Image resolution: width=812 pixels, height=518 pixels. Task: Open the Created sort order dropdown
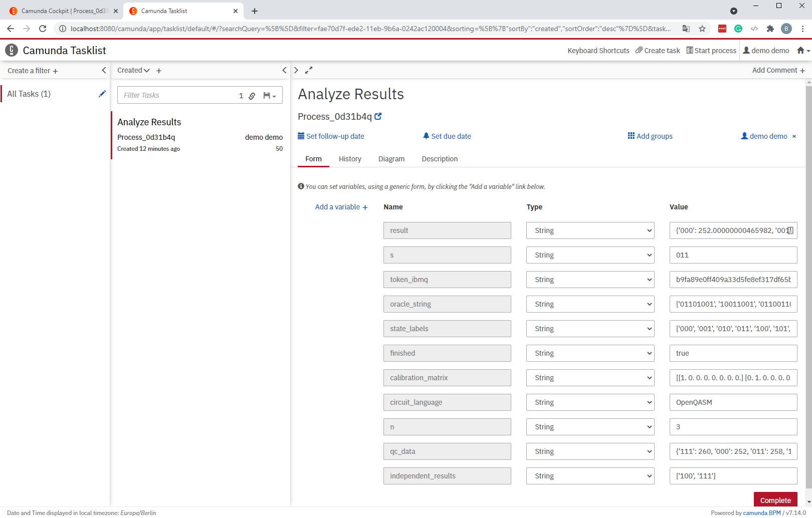tap(133, 70)
